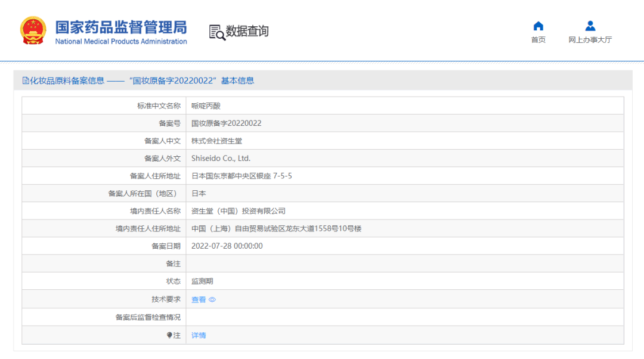The image size is (644, 359).
Task: Select the value 哌啶丙酸
Action: 206,106
